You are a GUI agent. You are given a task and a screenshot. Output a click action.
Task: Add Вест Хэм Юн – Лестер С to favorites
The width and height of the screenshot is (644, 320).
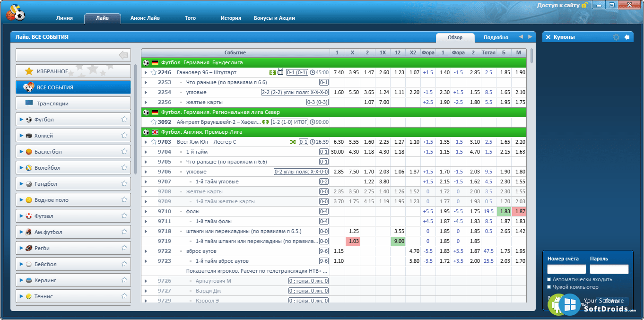(x=154, y=142)
